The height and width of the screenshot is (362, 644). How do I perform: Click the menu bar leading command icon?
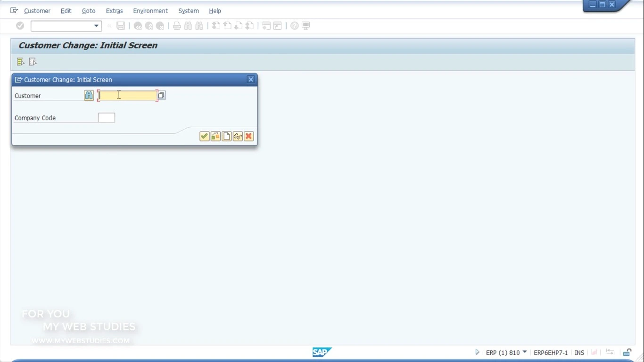pyautogui.click(x=14, y=10)
